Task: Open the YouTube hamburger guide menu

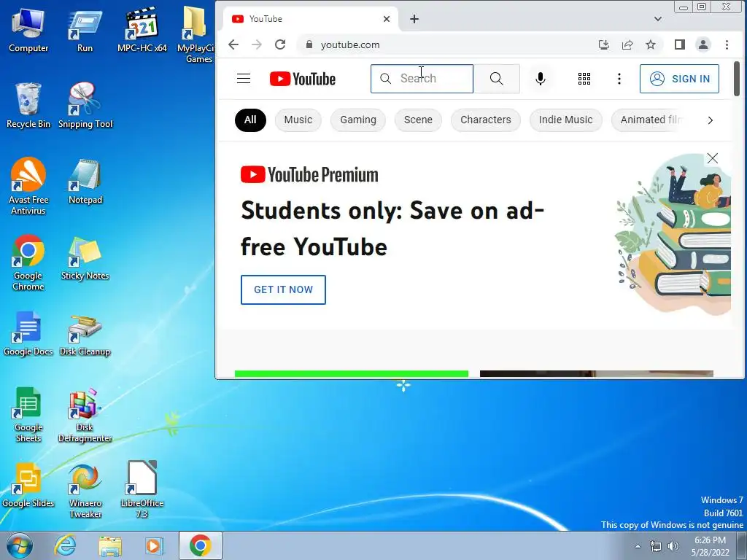Action: [244, 79]
